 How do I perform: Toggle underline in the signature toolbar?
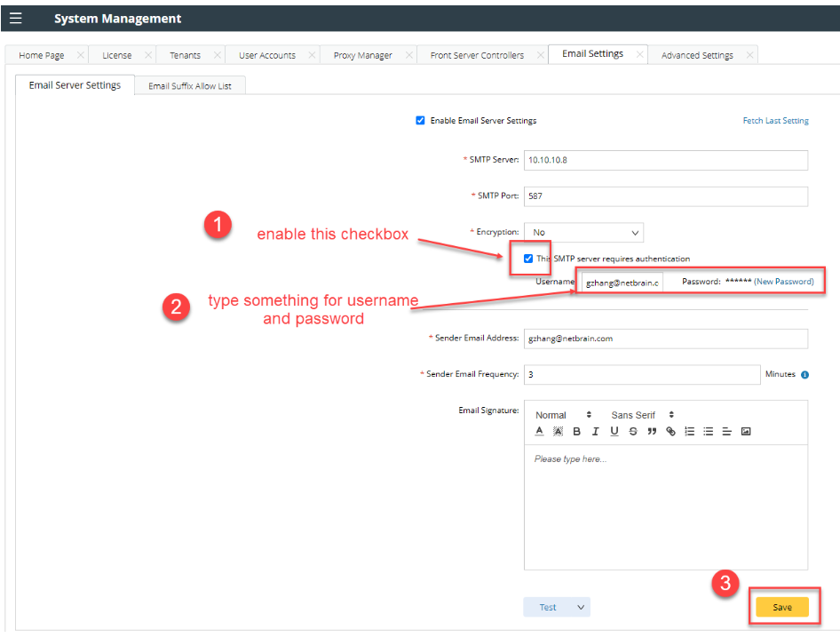[x=614, y=431]
